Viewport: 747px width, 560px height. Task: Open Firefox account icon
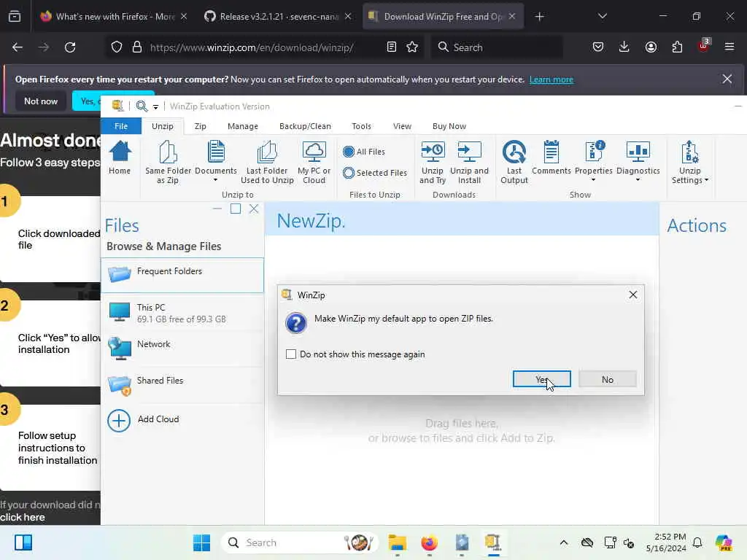coord(651,47)
